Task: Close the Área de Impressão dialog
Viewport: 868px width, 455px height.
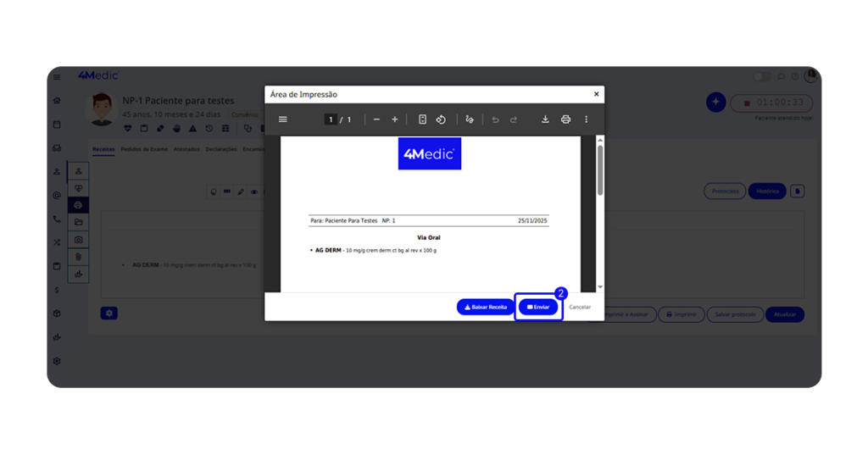Action: point(596,94)
